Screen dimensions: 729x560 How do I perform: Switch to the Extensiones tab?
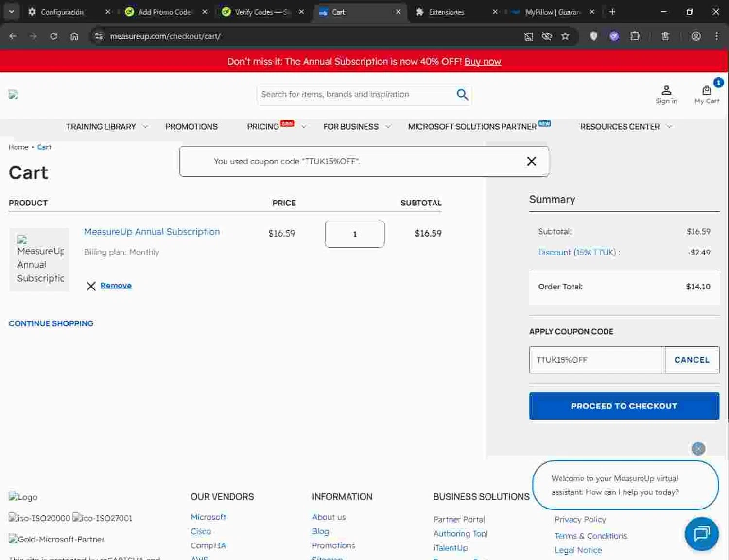coord(446,12)
